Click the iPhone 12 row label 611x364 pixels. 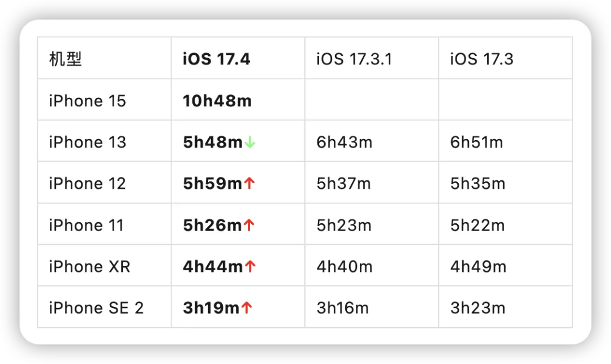(x=87, y=184)
